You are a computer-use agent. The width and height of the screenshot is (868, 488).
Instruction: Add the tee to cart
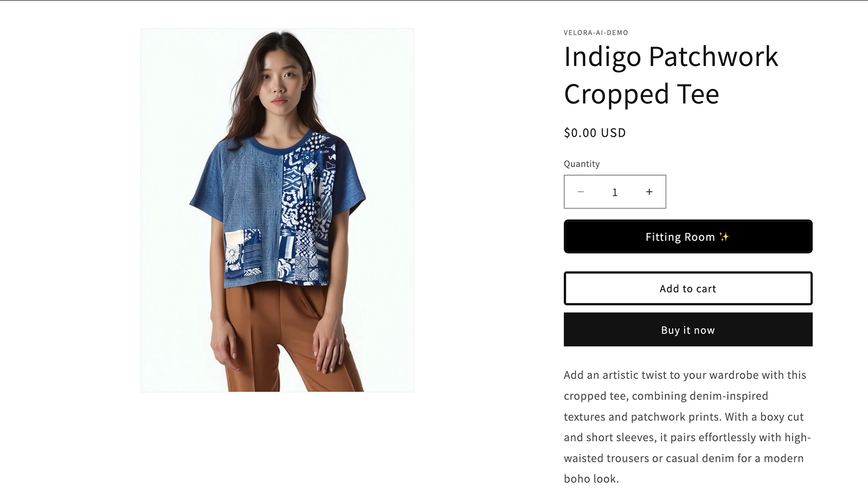pos(688,288)
